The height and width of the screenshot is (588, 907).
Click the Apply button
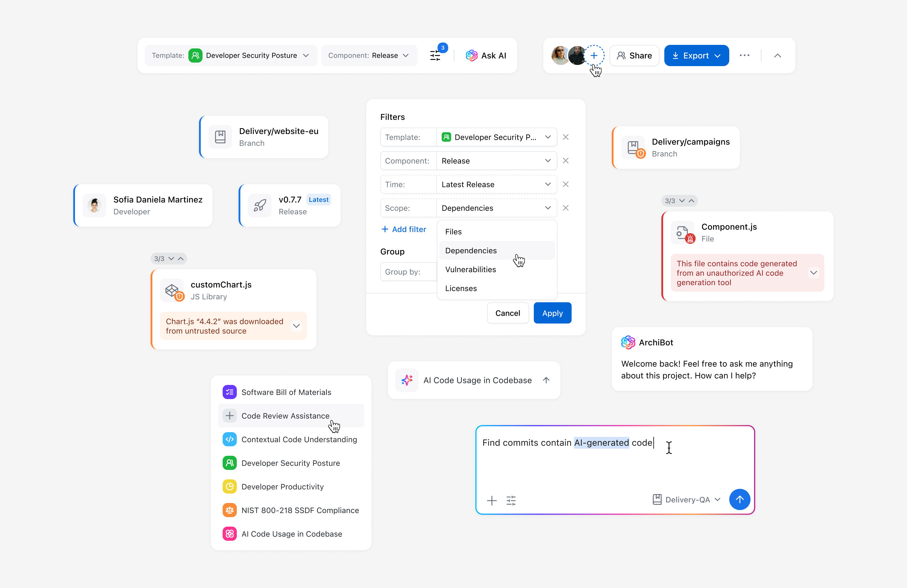pos(552,313)
